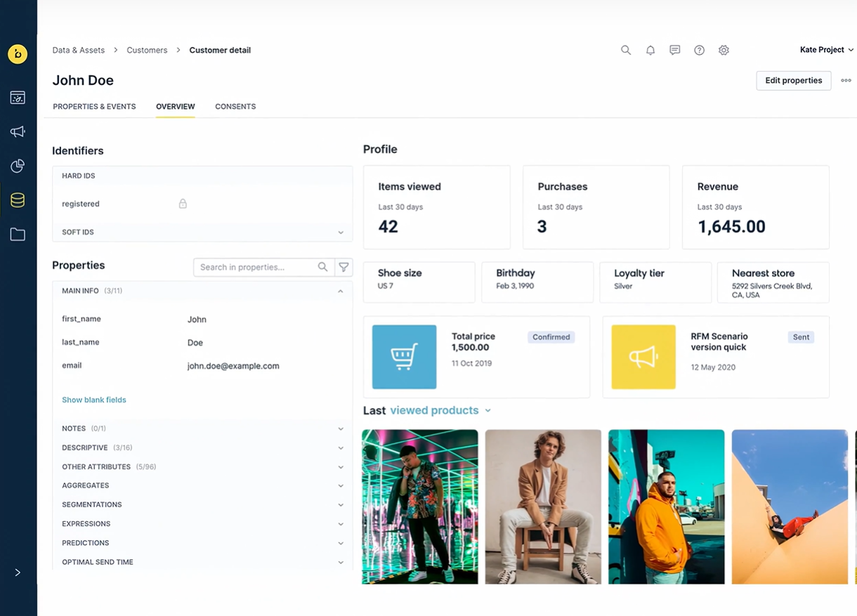
Task: Click the Items viewed card
Action: pos(437,207)
